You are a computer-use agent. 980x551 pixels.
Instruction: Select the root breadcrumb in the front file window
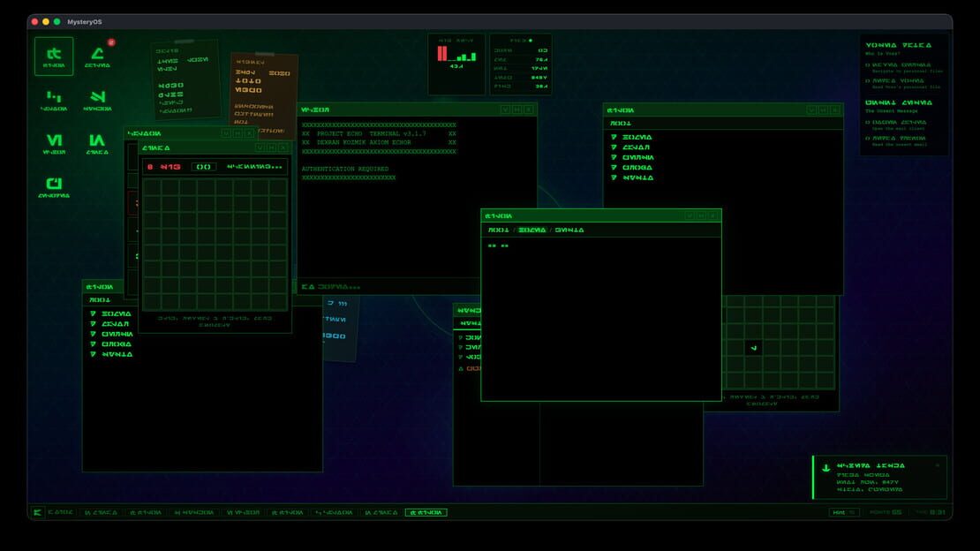[x=498, y=230]
